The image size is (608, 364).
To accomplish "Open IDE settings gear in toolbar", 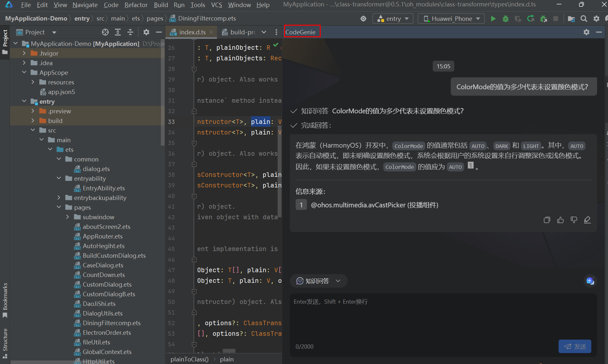I will point(596,19).
